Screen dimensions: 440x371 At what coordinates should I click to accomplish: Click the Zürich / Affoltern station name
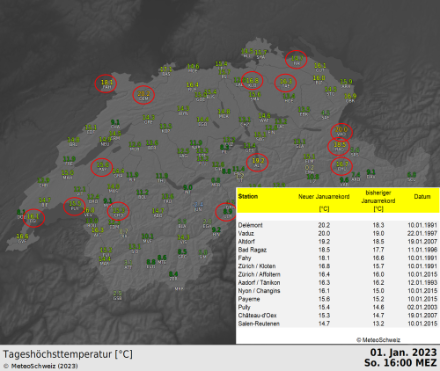[x=259, y=274]
